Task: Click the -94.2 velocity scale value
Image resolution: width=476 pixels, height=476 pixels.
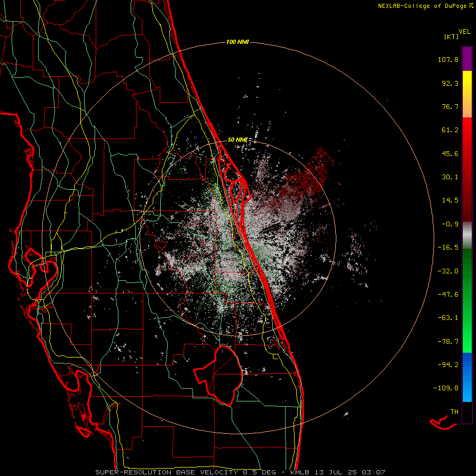Action: coord(448,364)
